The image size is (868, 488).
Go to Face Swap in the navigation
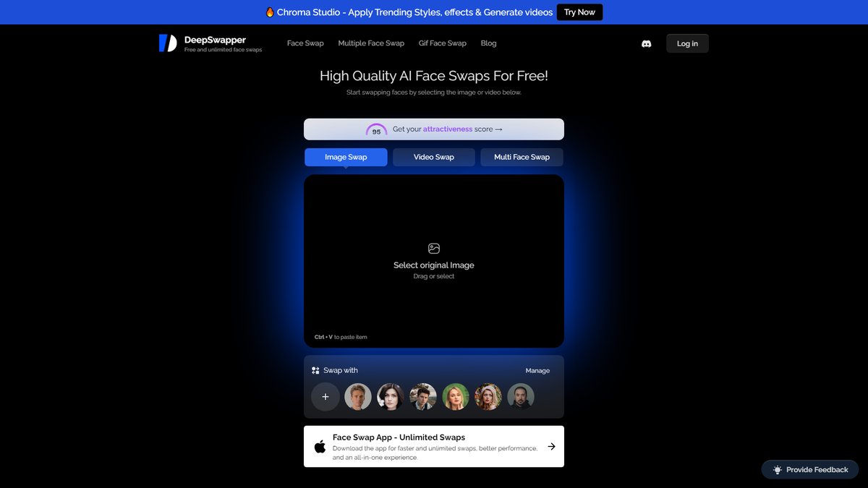(x=305, y=43)
